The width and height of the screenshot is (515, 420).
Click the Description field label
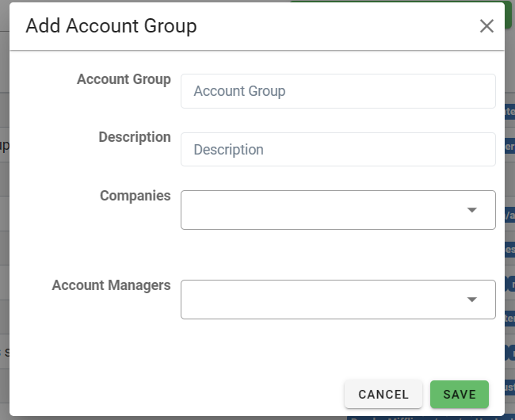click(135, 137)
